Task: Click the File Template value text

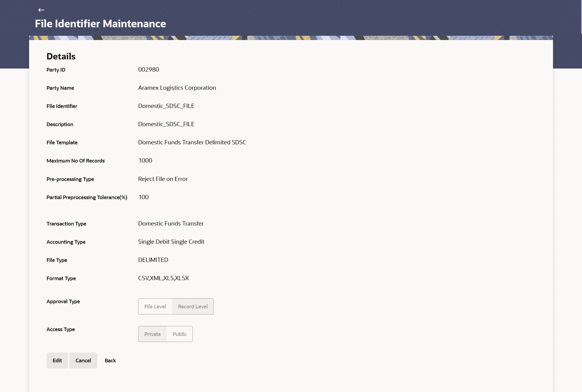Action: pyautogui.click(x=192, y=142)
